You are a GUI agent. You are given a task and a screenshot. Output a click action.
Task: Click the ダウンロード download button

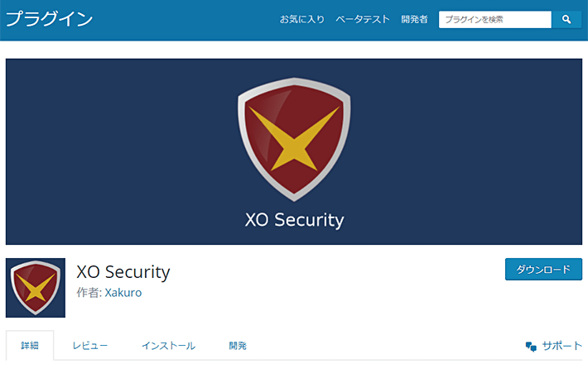543,269
